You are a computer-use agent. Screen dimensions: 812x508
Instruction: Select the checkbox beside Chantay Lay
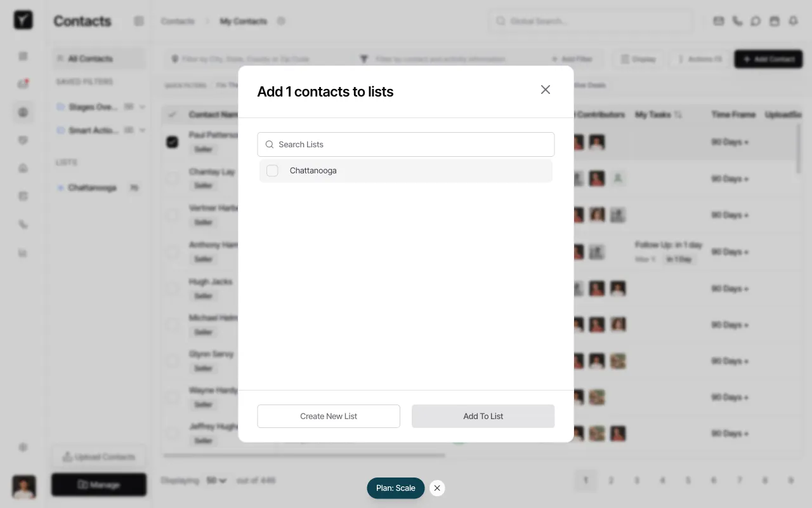pyautogui.click(x=172, y=178)
